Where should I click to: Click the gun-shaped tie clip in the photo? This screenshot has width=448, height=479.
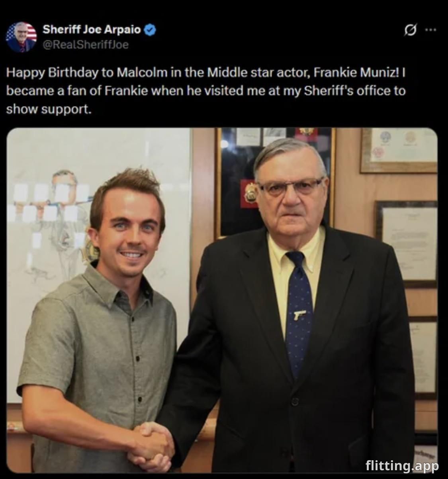pyautogui.click(x=299, y=315)
